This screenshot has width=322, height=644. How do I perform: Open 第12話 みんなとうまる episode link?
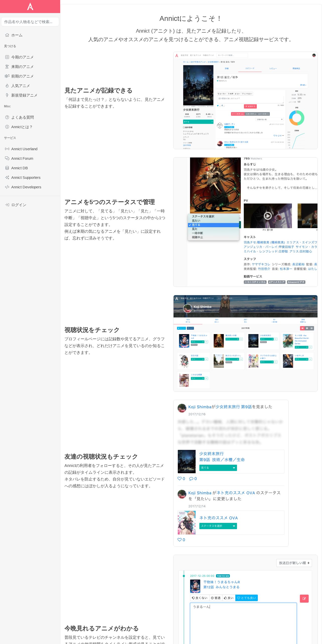coord(221,587)
